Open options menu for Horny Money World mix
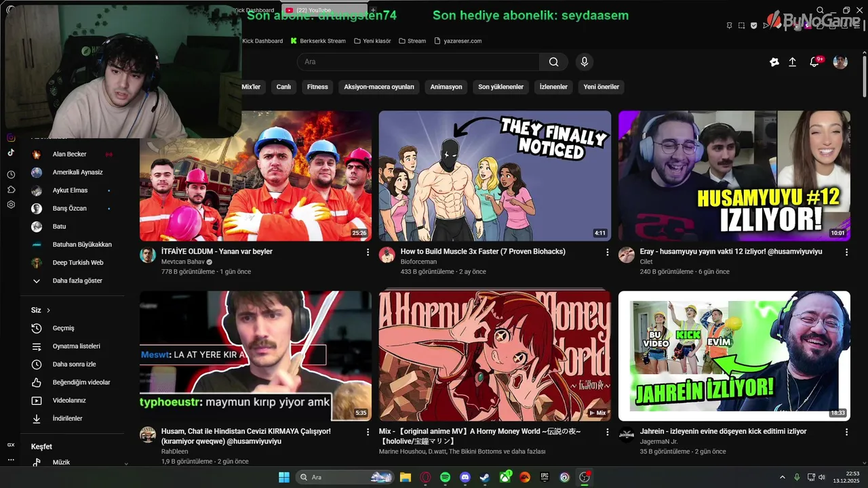This screenshot has width=868, height=488. [608, 432]
